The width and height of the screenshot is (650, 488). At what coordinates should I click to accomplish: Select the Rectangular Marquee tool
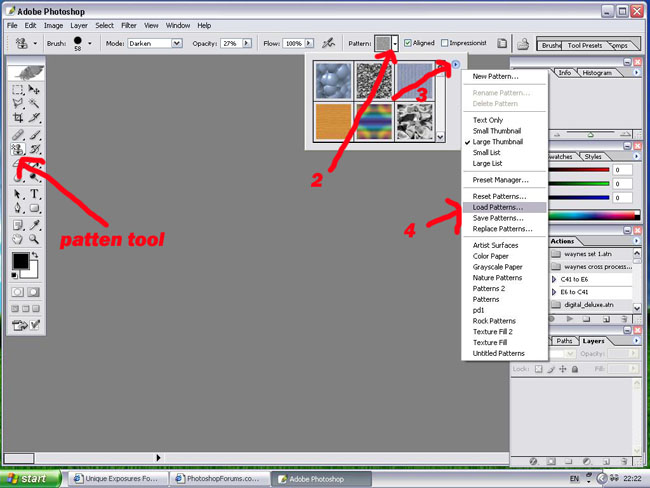pyautogui.click(x=18, y=90)
